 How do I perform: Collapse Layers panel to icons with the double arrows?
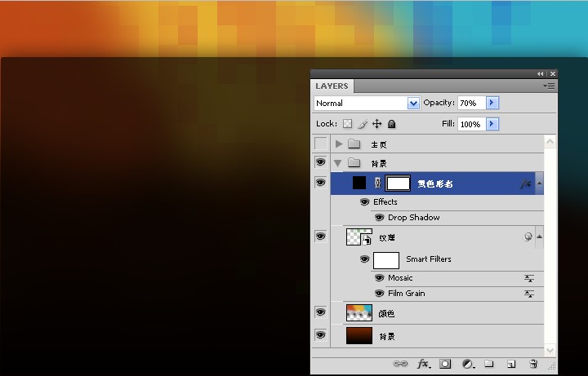(540, 73)
